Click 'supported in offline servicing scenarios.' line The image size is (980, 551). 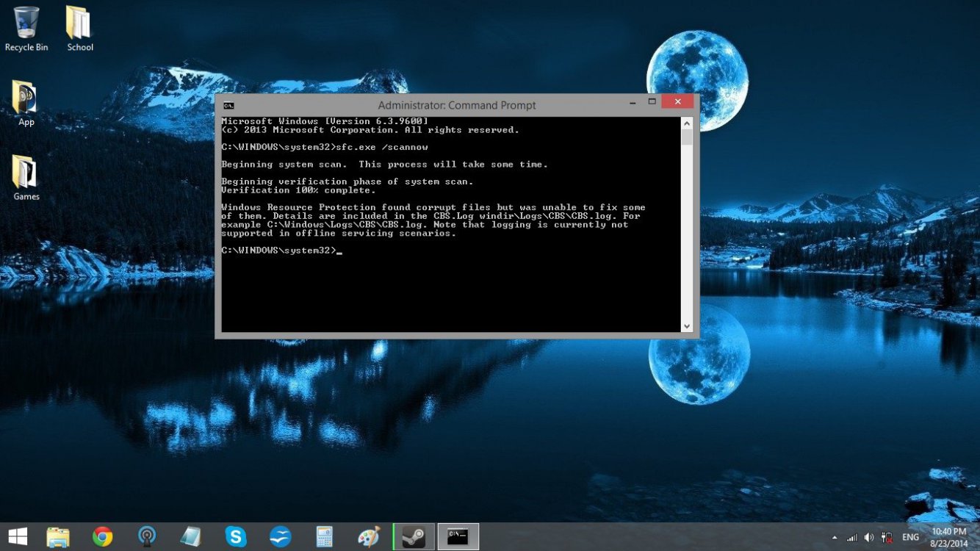click(339, 234)
